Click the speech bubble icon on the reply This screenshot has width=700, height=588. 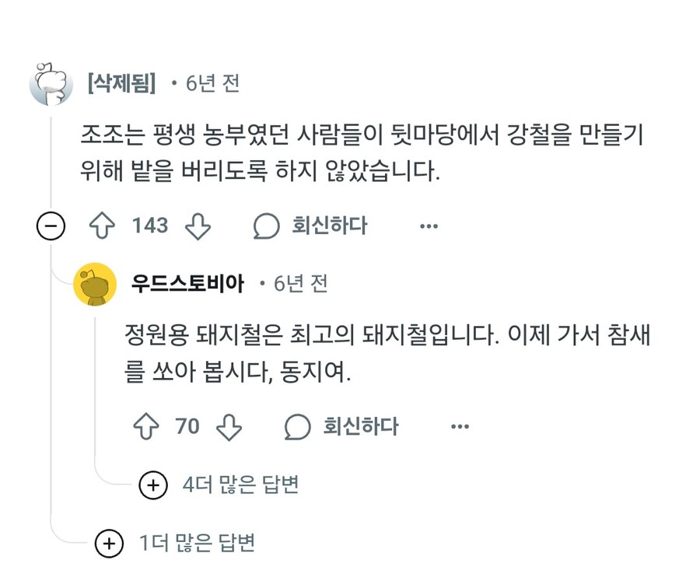[x=298, y=425]
